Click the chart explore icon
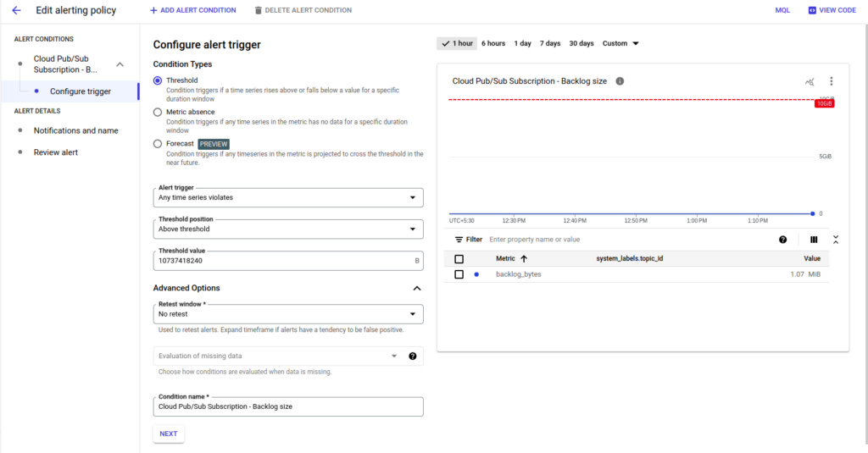868x453 pixels. [x=810, y=82]
